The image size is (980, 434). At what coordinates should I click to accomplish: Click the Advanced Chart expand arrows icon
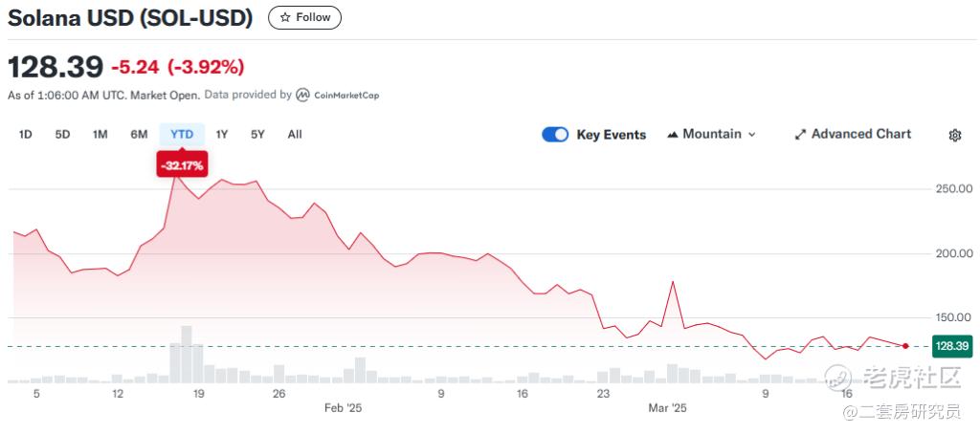point(801,135)
